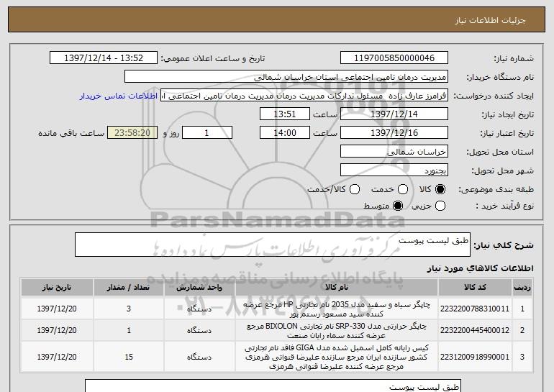Select the کالا radio button

click(x=440, y=189)
